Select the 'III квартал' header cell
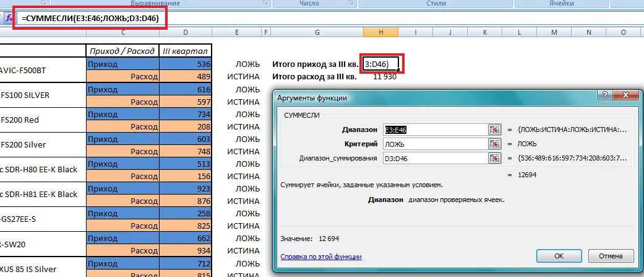This screenshot has width=644, height=277. point(185,51)
